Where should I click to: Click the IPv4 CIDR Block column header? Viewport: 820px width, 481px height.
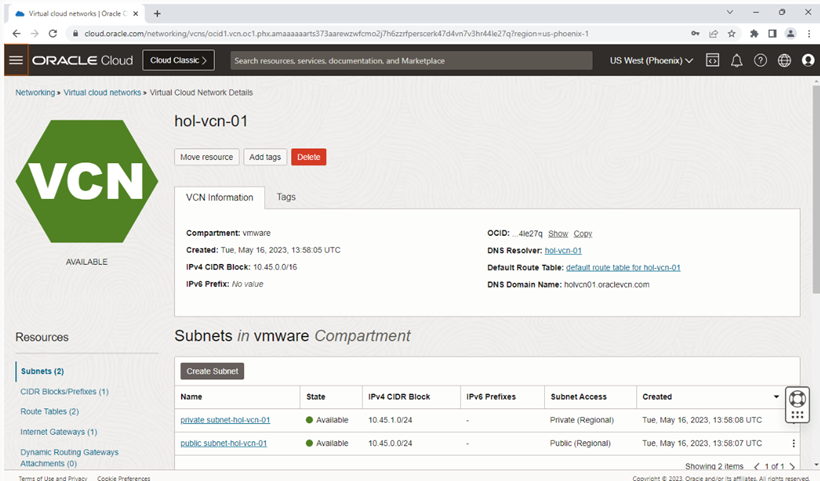point(399,397)
